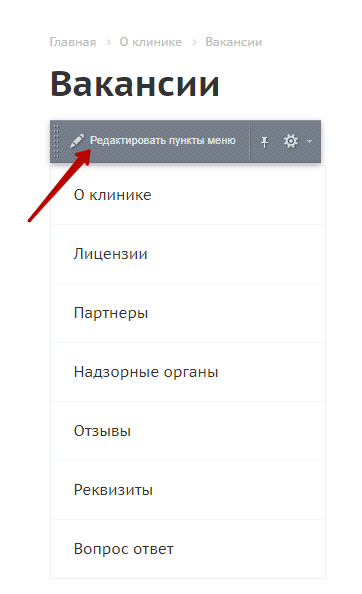Open the gear settings icon
The image size is (362, 594).
coord(291,141)
